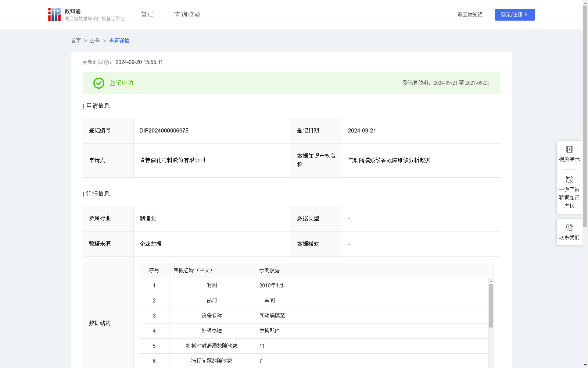This screenshot has width=588, height=368.
Task: Click the page scrollbar up arrow
Action: (x=585, y=3)
